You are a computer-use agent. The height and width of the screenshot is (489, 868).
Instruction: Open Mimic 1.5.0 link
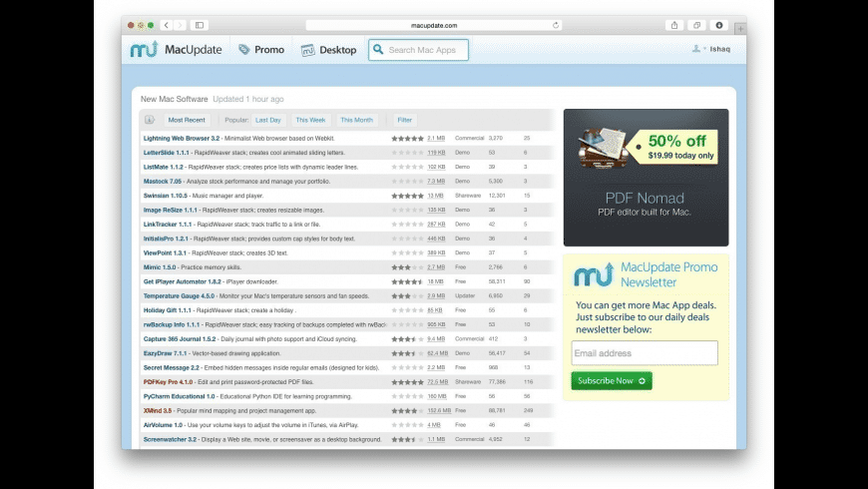click(160, 267)
